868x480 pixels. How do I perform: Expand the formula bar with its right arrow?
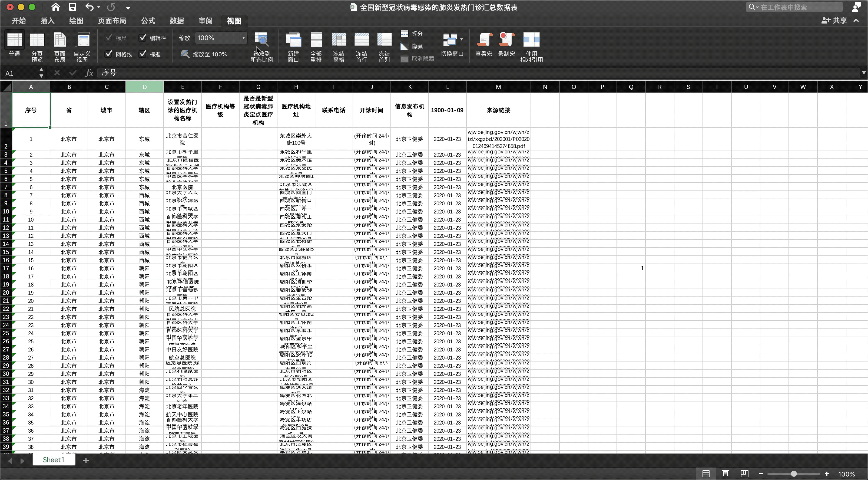click(863, 73)
